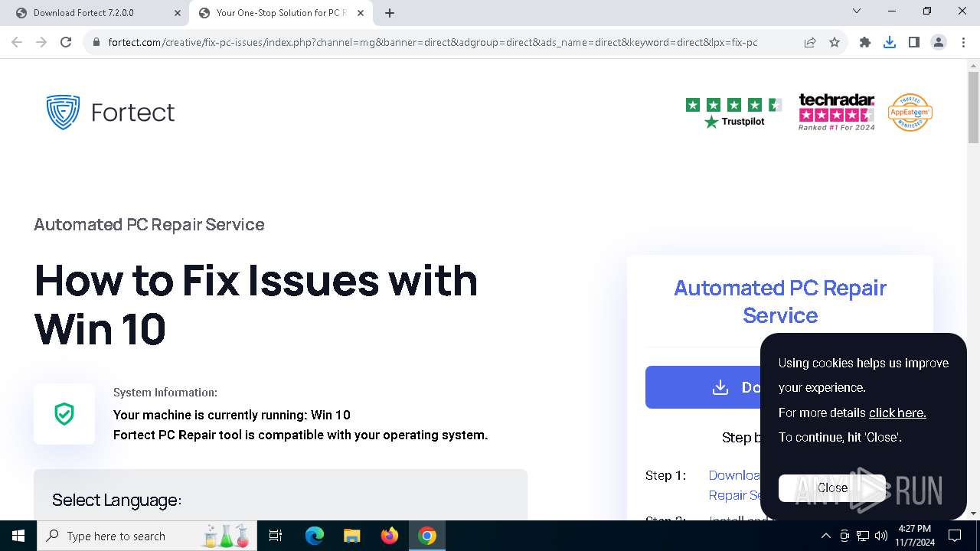Share this page icon
This screenshot has height=551, width=980.
[810, 42]
